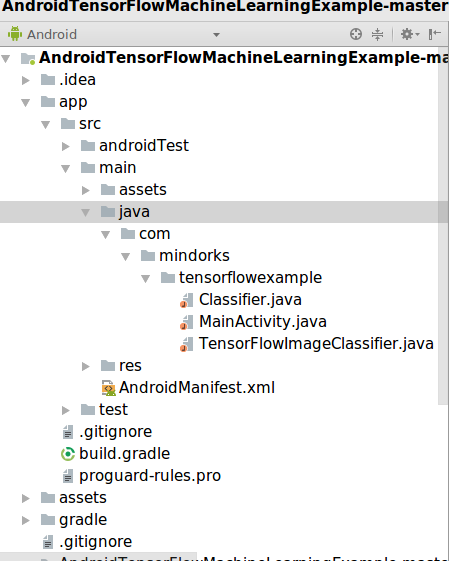Open the Android view dropdown arrow
Viewport: 449px width, 561px height.
click(x=216, y=35)
